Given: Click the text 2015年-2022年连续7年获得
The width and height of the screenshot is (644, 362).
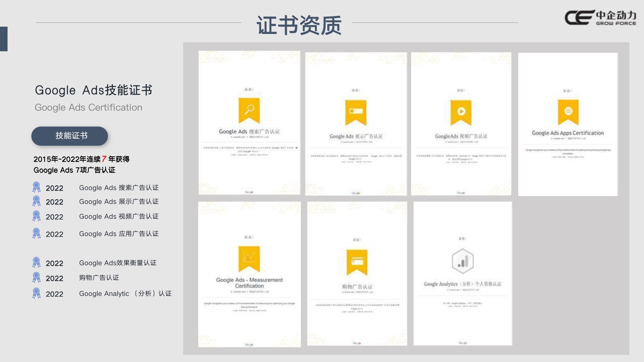Looking at the screenshot, I should 82,159.
